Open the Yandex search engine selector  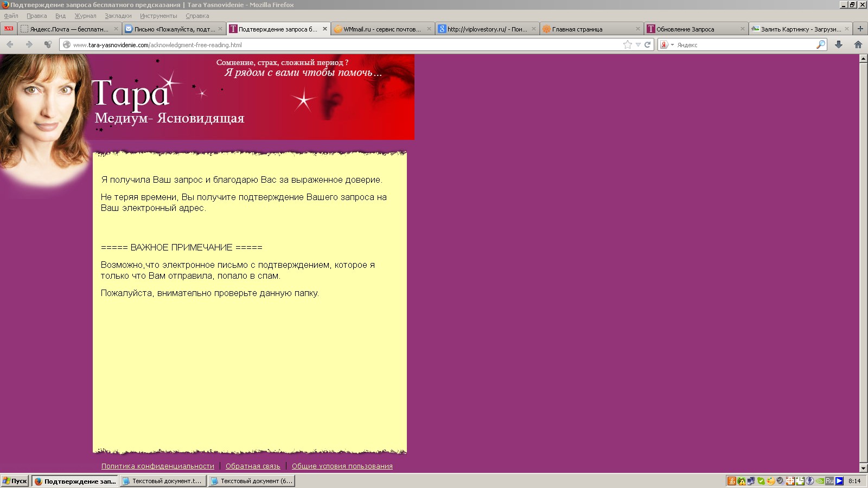click(x=666, y=44)
